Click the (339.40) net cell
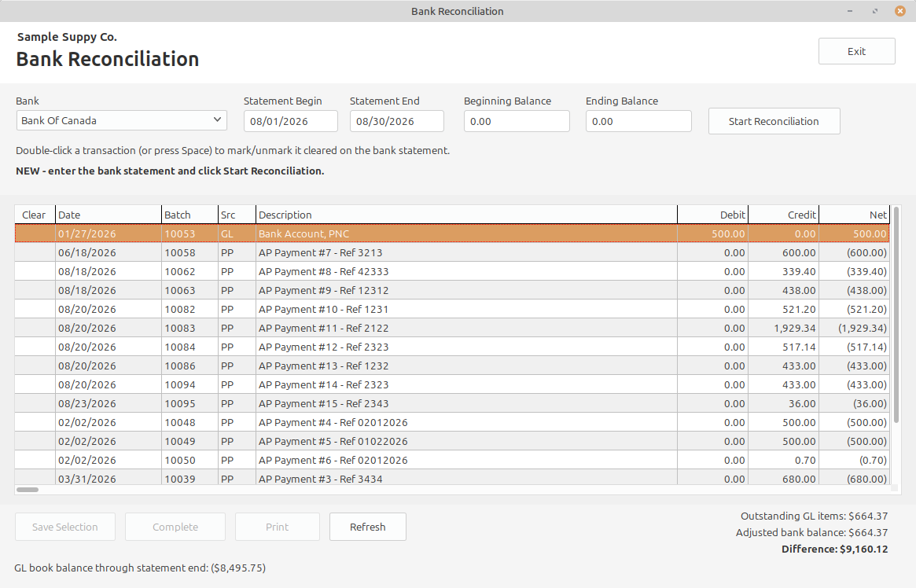Screen dimensions: 916x588 tap(854, 271)
